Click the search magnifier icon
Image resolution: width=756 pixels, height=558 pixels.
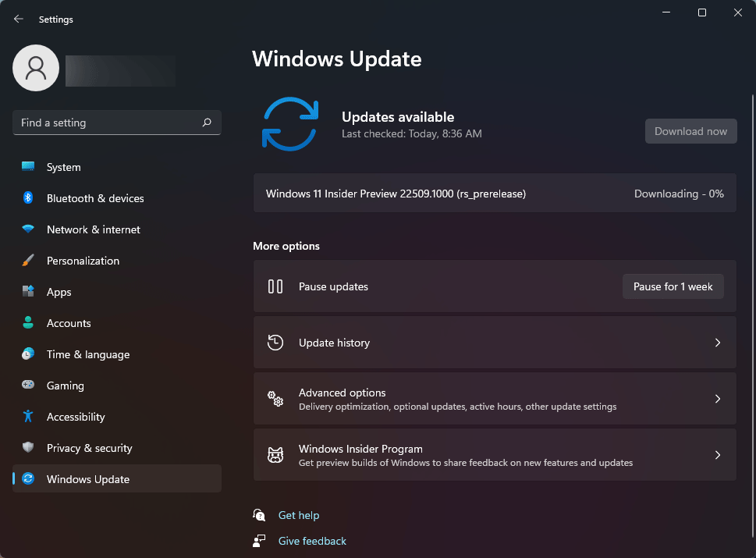coord(207,123)
